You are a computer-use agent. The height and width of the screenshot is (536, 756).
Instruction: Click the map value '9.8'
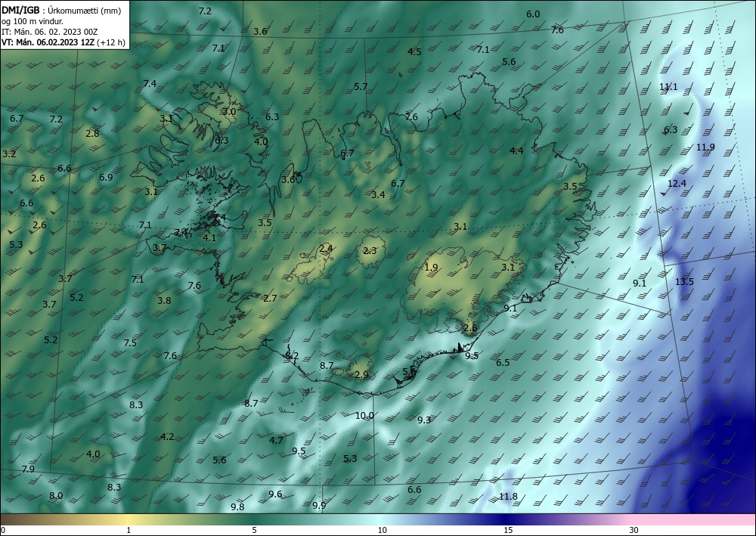point(237,507)
